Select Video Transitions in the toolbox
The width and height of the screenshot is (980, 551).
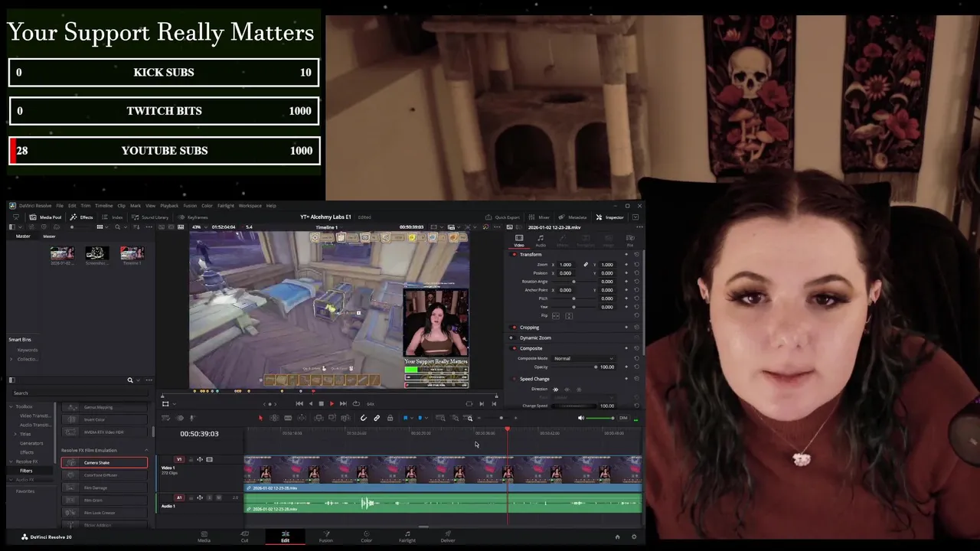(x=34, y=416)
